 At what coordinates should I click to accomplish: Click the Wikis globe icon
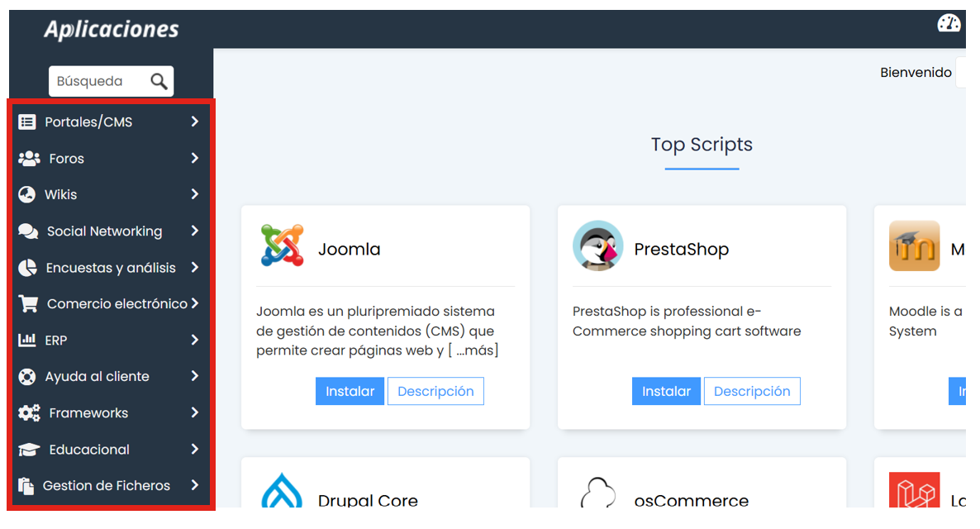point(27,195)
